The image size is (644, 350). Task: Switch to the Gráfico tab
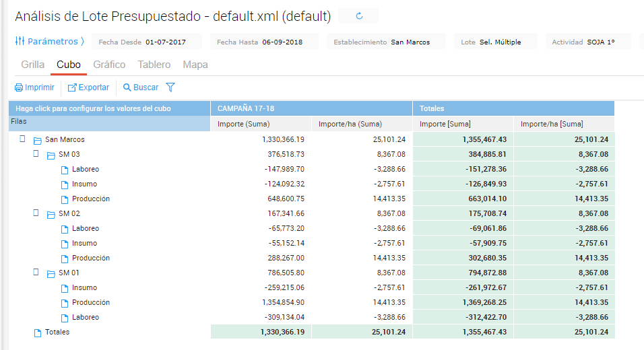tap(109, 65)
